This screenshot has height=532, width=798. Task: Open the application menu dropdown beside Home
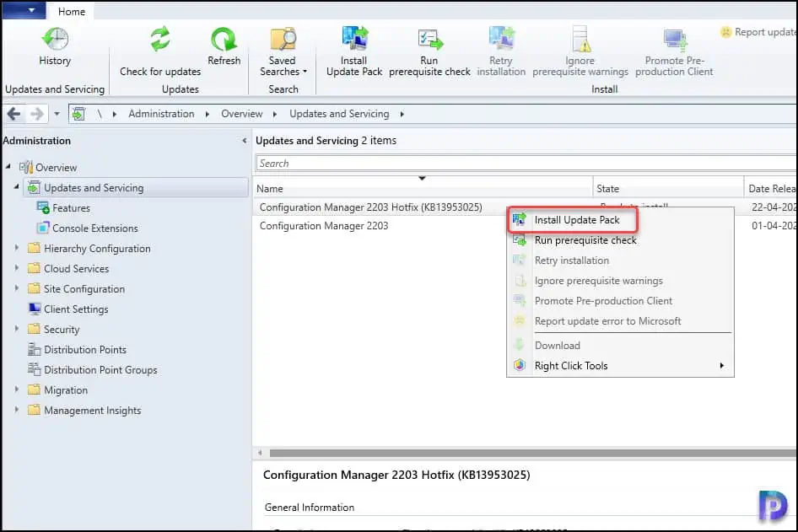click(x=24, y=10)
